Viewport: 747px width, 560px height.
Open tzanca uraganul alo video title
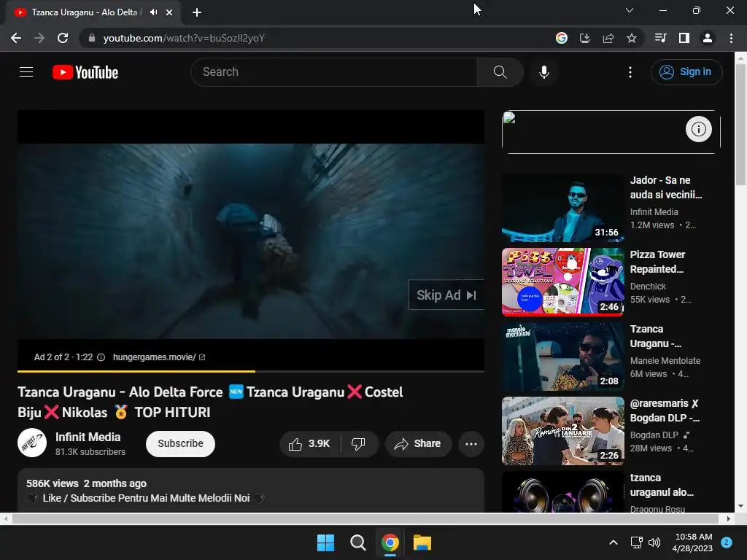point(662,485)
